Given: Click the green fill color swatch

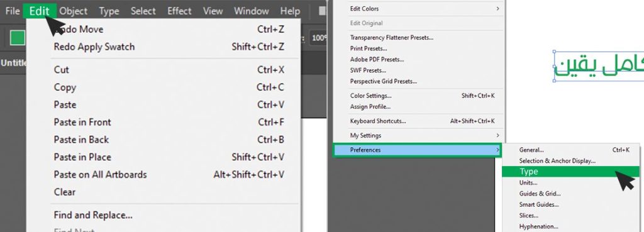Looking at the screenshot, I should coord(17,38).
